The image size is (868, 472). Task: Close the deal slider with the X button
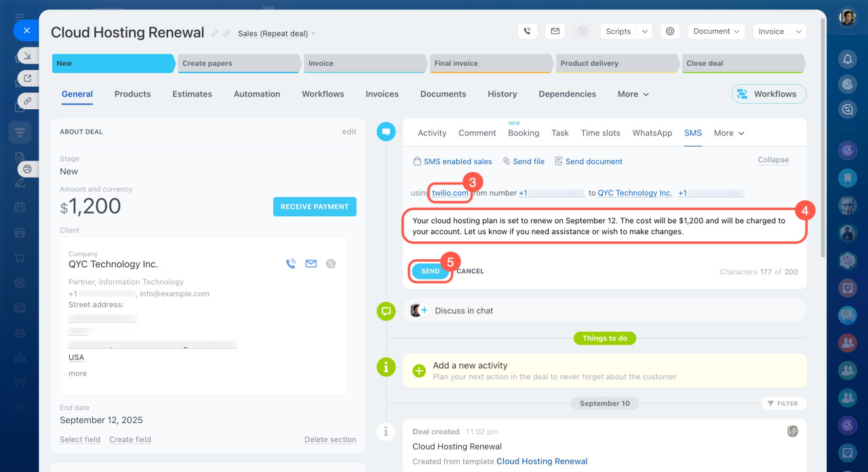pyautogui.click(x=26, y=31)
